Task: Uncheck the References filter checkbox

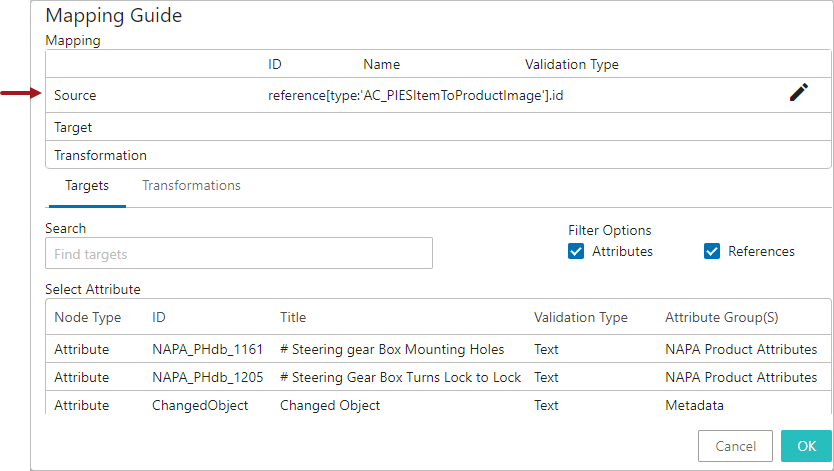Action: 712,251
